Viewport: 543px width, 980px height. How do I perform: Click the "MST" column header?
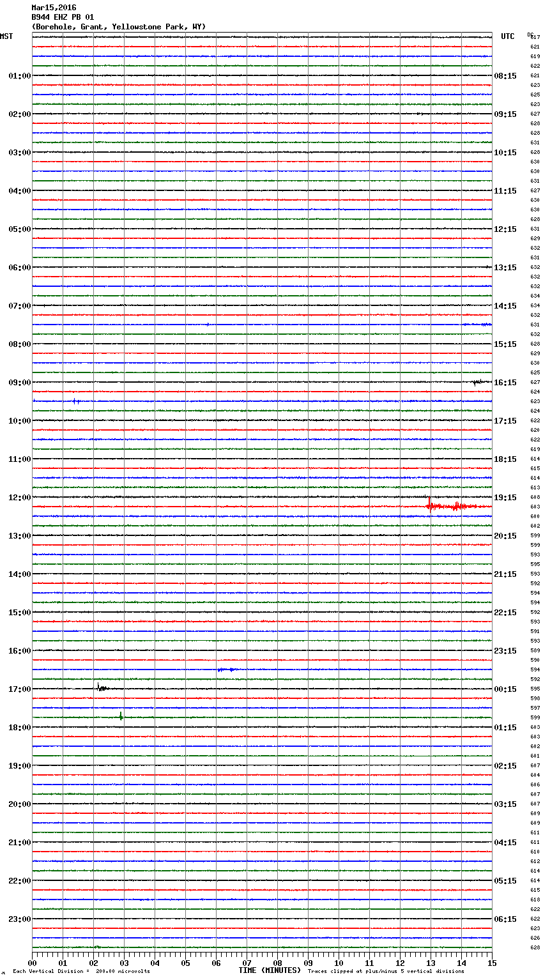point(6,36)
